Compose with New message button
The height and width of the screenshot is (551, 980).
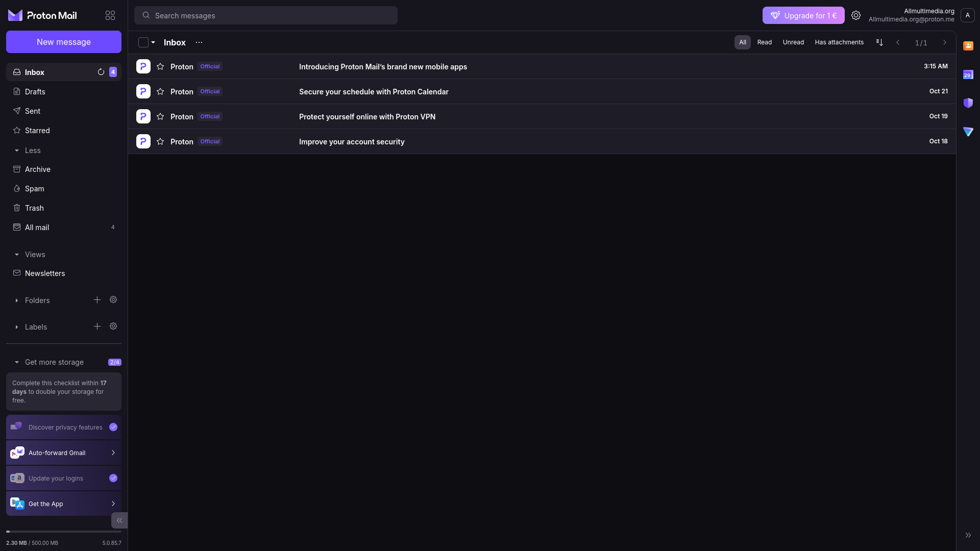point(64,42)
